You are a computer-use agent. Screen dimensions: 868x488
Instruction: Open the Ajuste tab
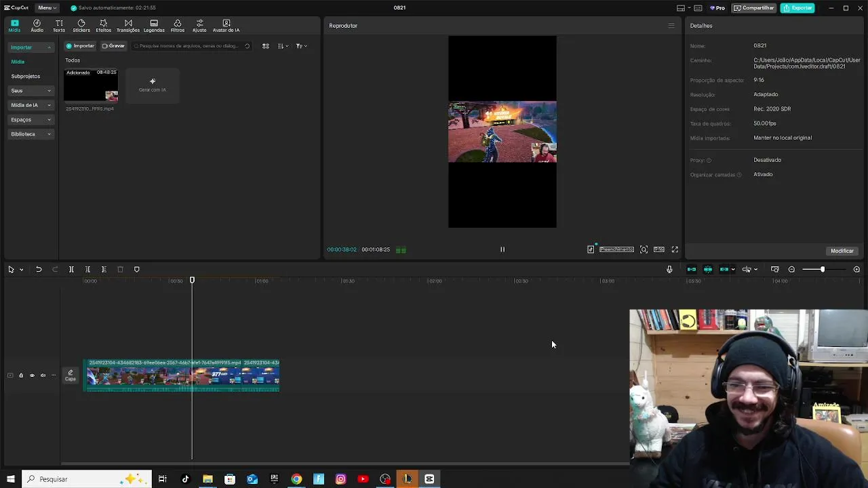click(199, 26)
